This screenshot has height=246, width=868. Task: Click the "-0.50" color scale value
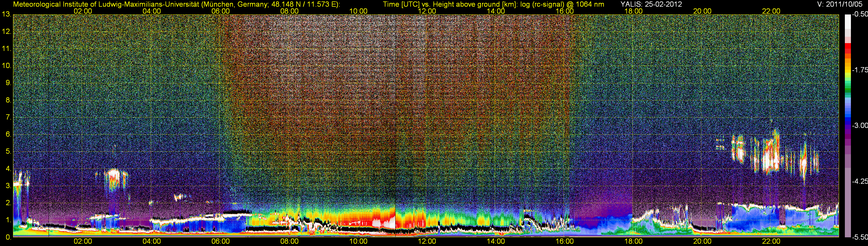click(860, 14)
